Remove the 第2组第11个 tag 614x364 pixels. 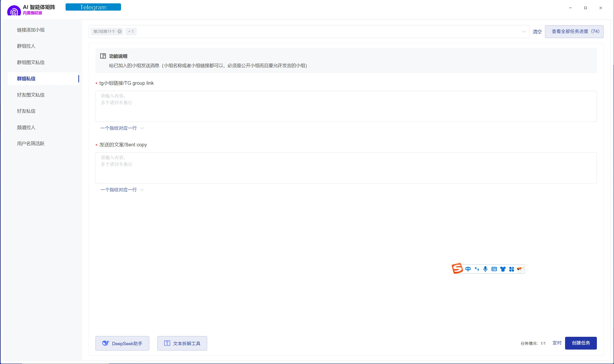[120, 31]
